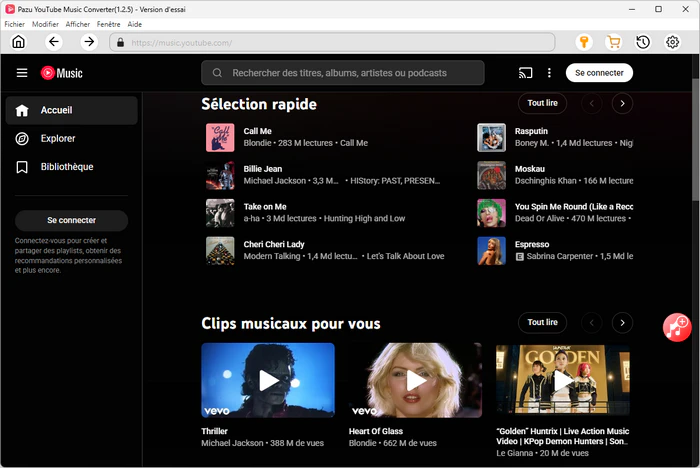Go forward with the right arrow button
Viewport: 700px width, 468px height.
click(x=89, y=42)
